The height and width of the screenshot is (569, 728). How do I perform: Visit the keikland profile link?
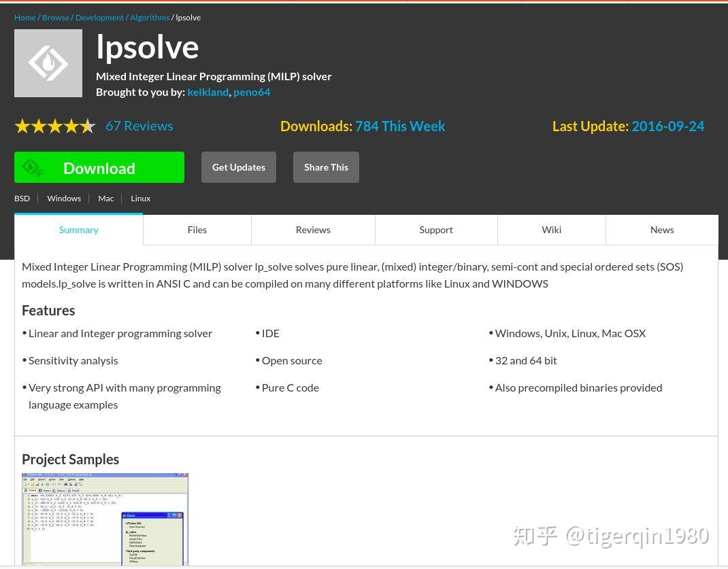point(208,91)
